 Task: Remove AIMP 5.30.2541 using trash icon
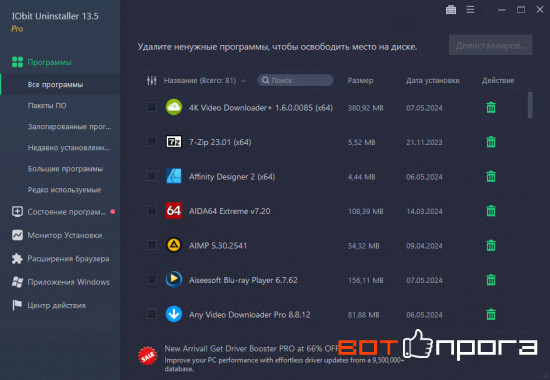[x=491, y=245]
